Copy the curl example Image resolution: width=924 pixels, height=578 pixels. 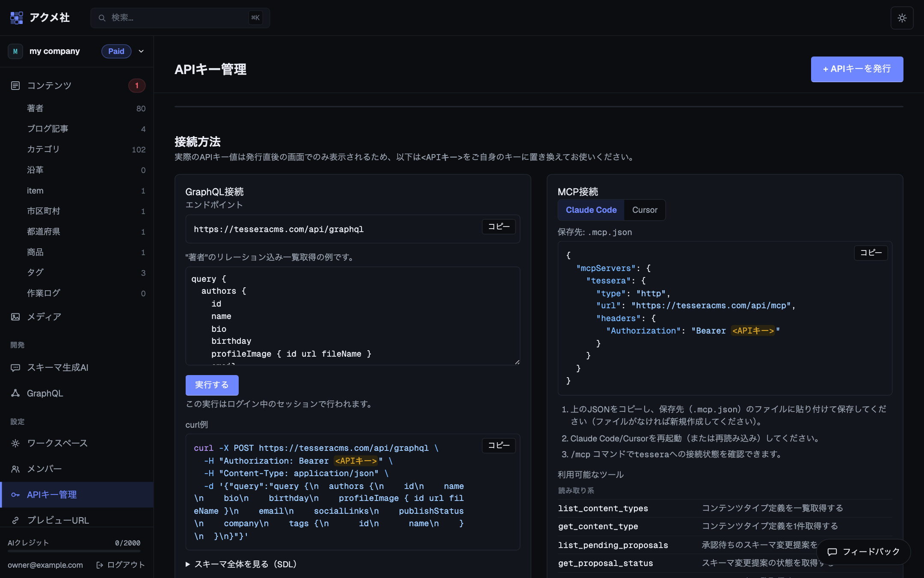click(x=499, y=445)
